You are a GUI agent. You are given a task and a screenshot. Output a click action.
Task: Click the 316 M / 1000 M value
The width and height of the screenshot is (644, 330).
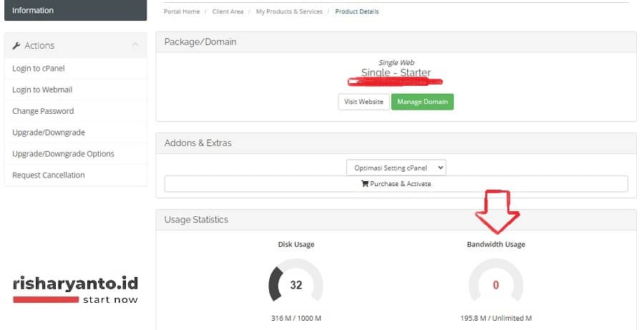coord(296,318)
